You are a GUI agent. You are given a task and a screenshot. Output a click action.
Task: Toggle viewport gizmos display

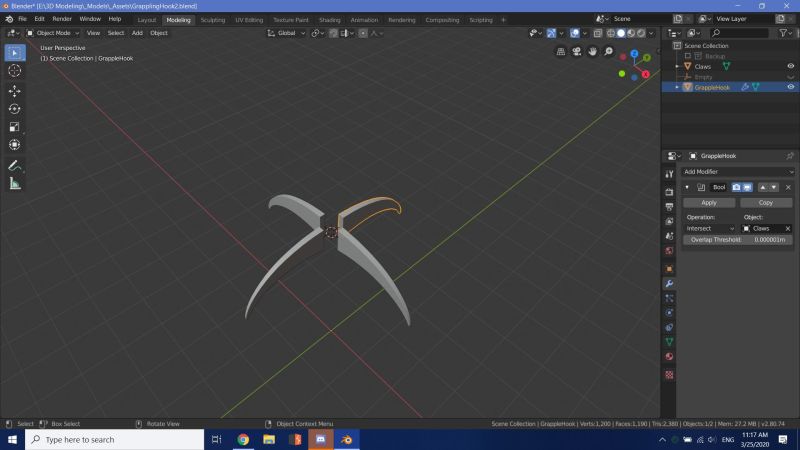551,33
